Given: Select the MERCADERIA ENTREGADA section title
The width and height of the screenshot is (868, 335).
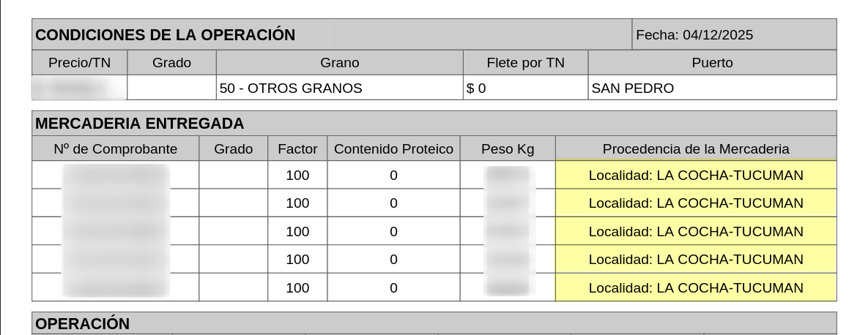Looking at the screenshot, I should (140, 123).
